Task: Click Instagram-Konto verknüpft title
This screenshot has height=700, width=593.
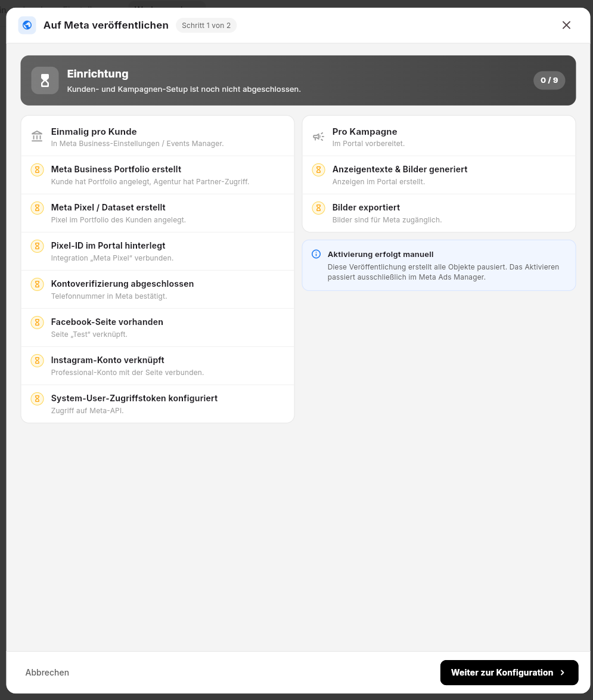Action: (x=107, y=360)
